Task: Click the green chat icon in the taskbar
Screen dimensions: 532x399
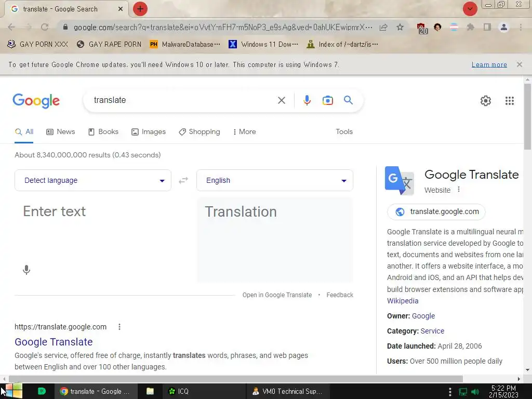Action: [x=42, y=391]
